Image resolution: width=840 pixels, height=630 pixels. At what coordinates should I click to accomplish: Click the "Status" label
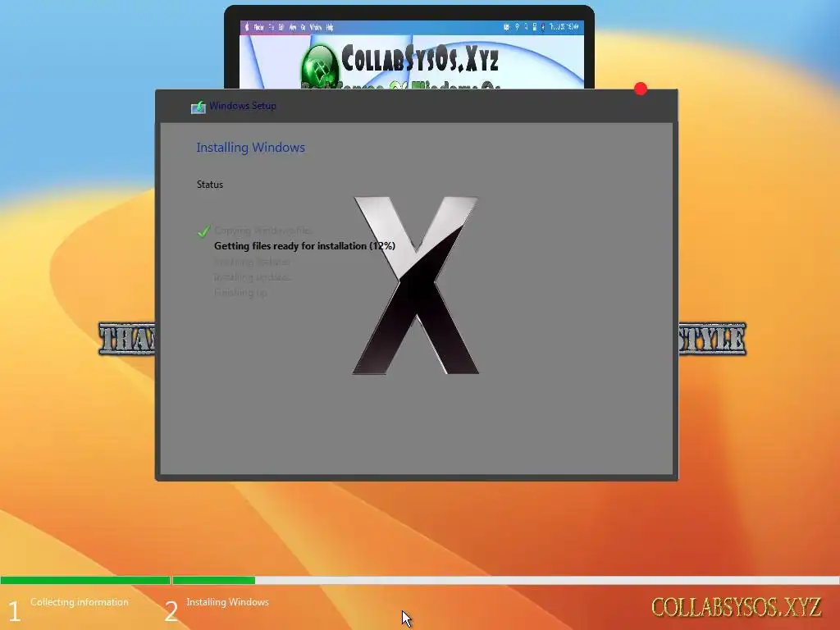coord(209,185)
